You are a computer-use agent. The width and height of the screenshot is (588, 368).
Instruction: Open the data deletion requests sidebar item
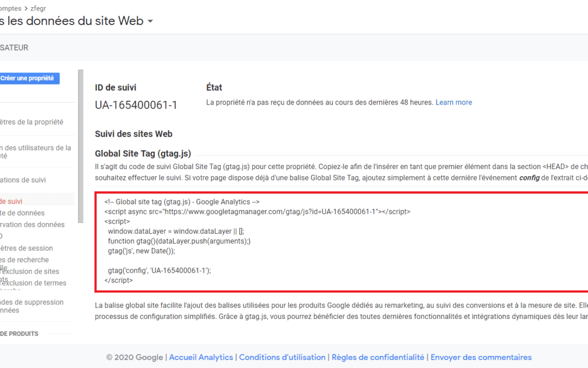pos(32,306)
